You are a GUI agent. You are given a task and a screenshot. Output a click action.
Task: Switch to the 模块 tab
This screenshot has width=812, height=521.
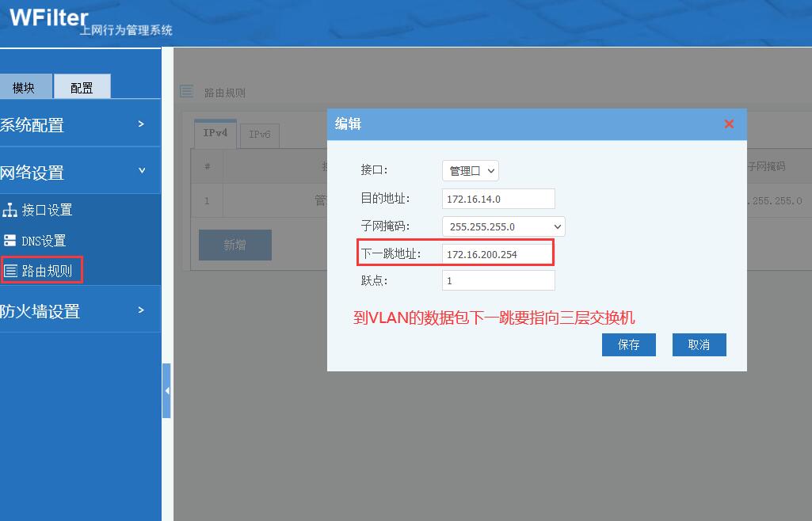[x=24, y=87]
